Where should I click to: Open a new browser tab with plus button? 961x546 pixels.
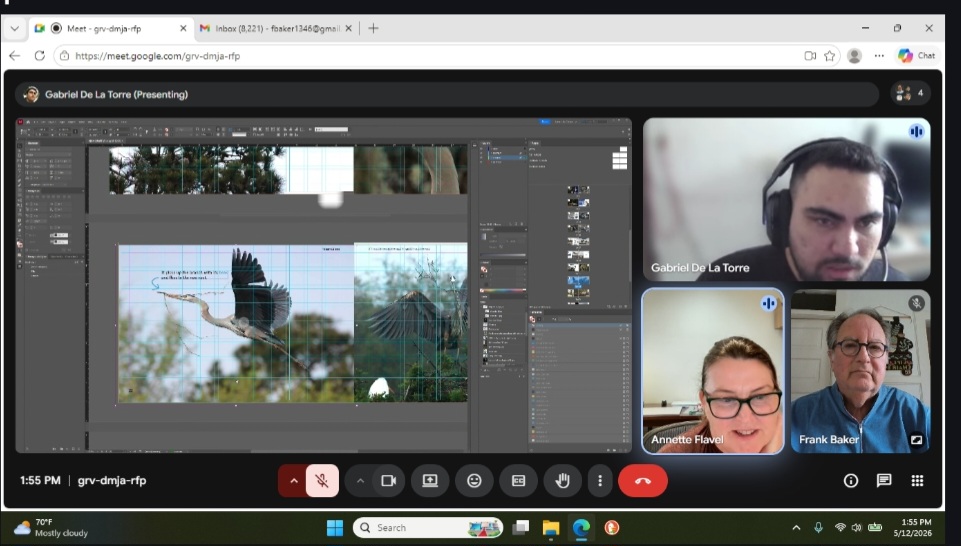coord(373,28)
